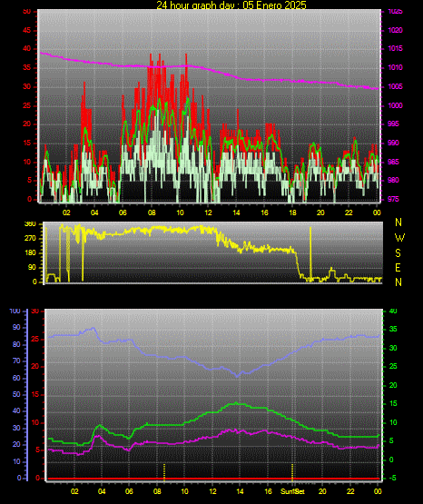Click the N compass label at top

(398, 222)
